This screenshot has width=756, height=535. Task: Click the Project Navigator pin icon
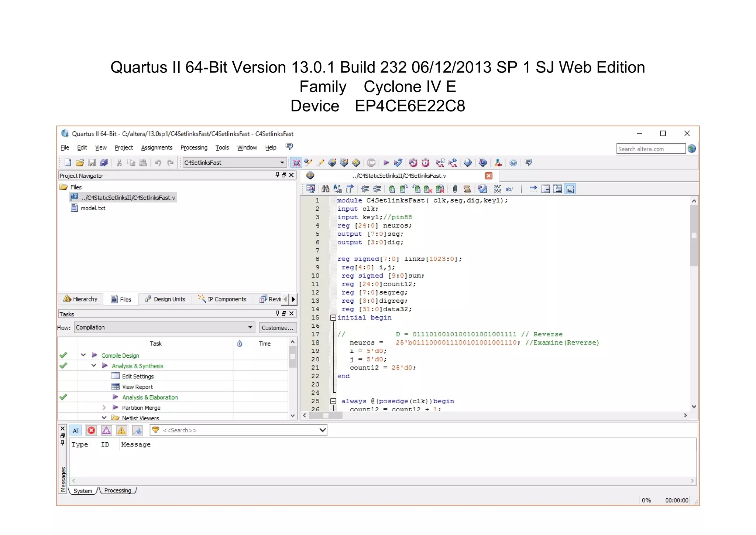click(278, 175)
